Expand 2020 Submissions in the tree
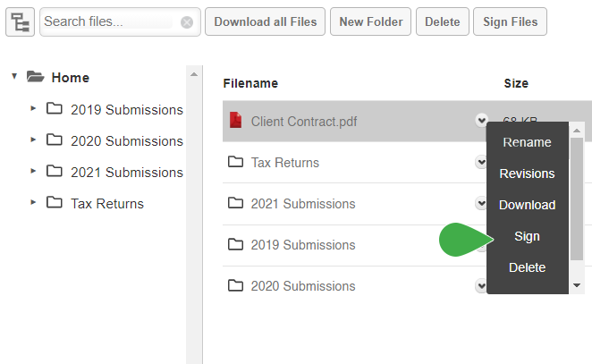The height and width of the screenshot is (364, 592). coord(33,140)
